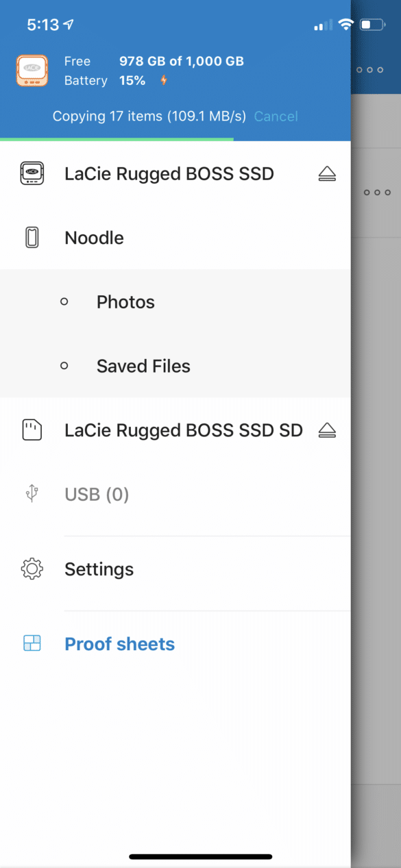Image resolution: width=401 pixels, height=868 pixels.
Task: Tap the Proof sheets grid icon
Action: (32, 643)
